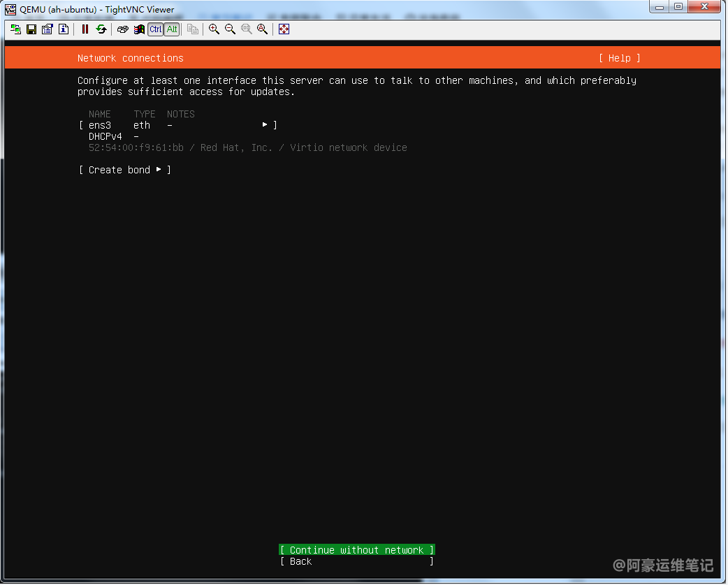Open the Create bond submenu

coord(124,170)
